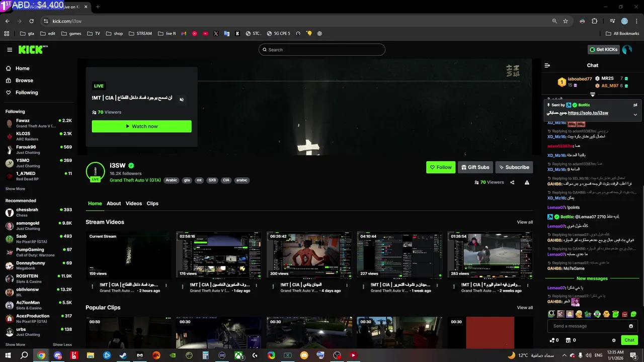This screenshot has width=644, height=362.
Task: Click the Watch now button
Action: 141,126
